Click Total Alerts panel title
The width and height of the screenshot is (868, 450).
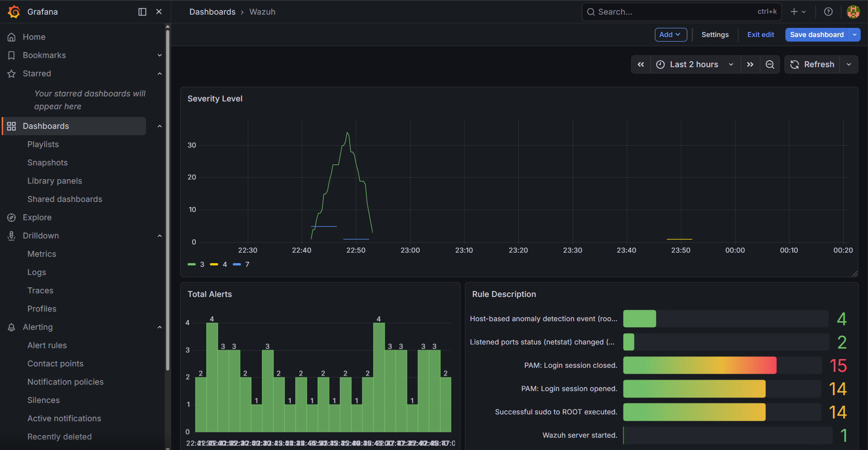[209, 294]
